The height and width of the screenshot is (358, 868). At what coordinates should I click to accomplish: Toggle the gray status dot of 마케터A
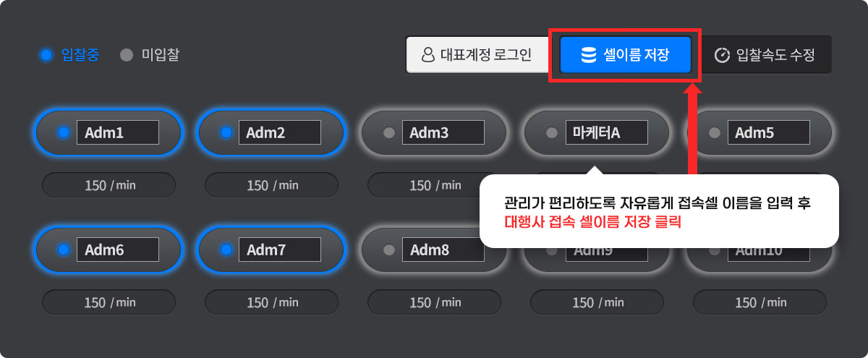[x=551, y=133]
